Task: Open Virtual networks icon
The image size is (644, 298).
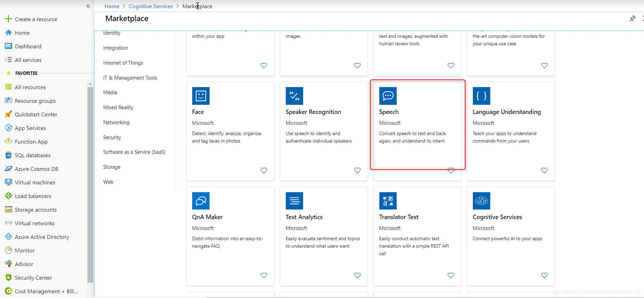Action: tap(9, 223)
